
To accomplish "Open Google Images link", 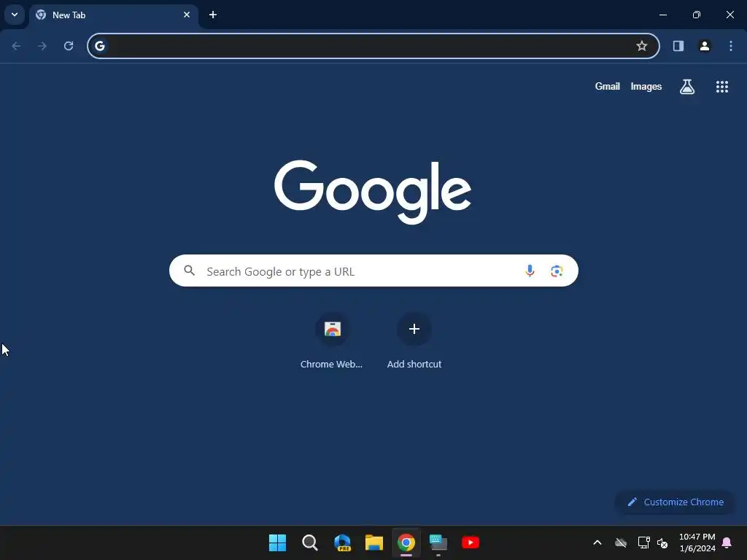I will [x=646, y=86].
